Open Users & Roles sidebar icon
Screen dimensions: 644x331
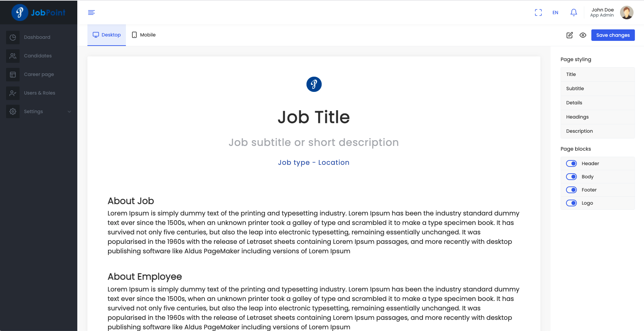(x=13, y=93)
